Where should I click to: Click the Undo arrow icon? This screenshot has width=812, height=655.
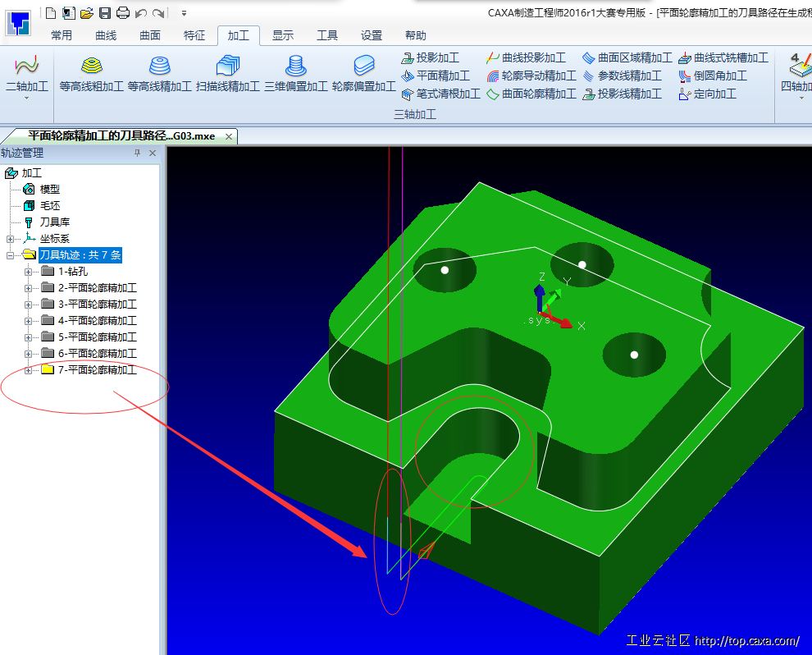pyautogui.click(x=141, y=13)
